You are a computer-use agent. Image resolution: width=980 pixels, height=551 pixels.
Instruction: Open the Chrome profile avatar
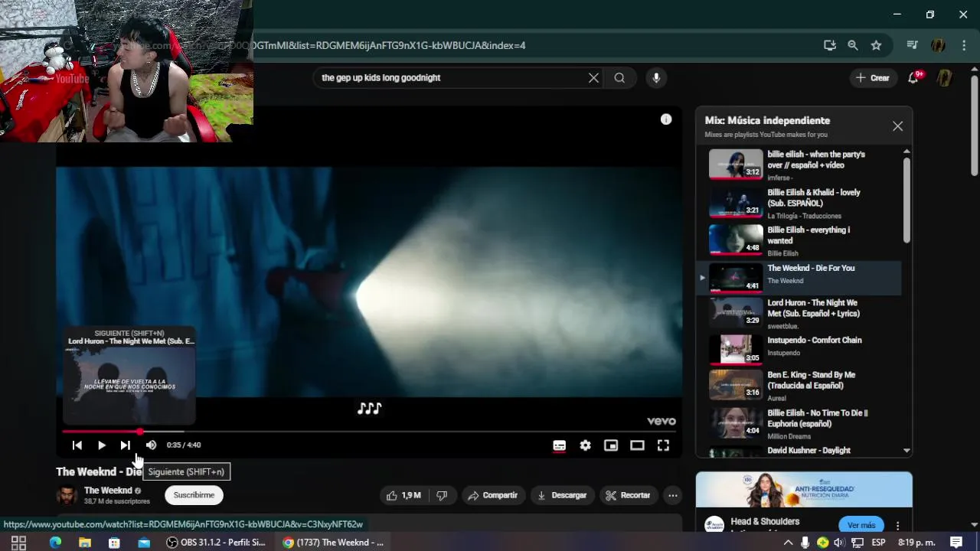[x=938, y=45]
